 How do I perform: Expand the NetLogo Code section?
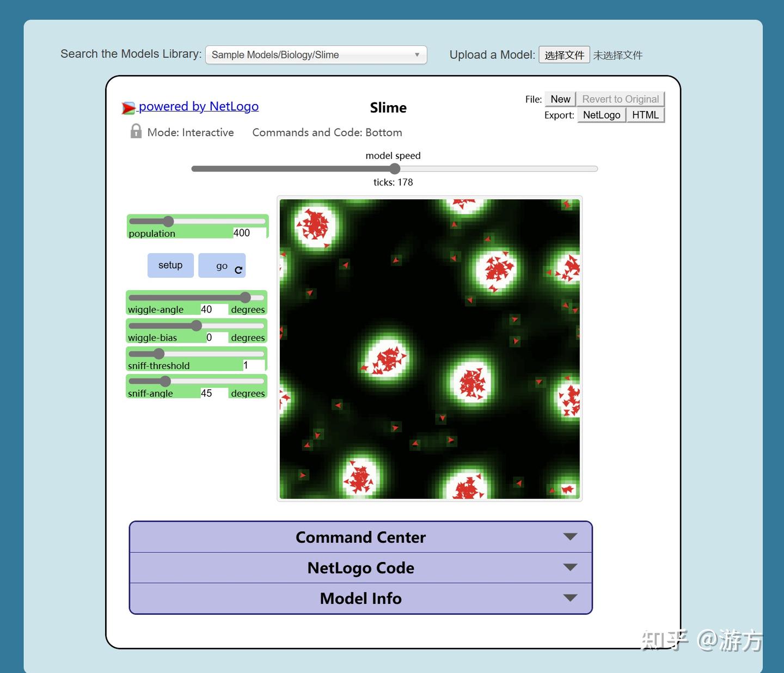(x=360, y=568)
